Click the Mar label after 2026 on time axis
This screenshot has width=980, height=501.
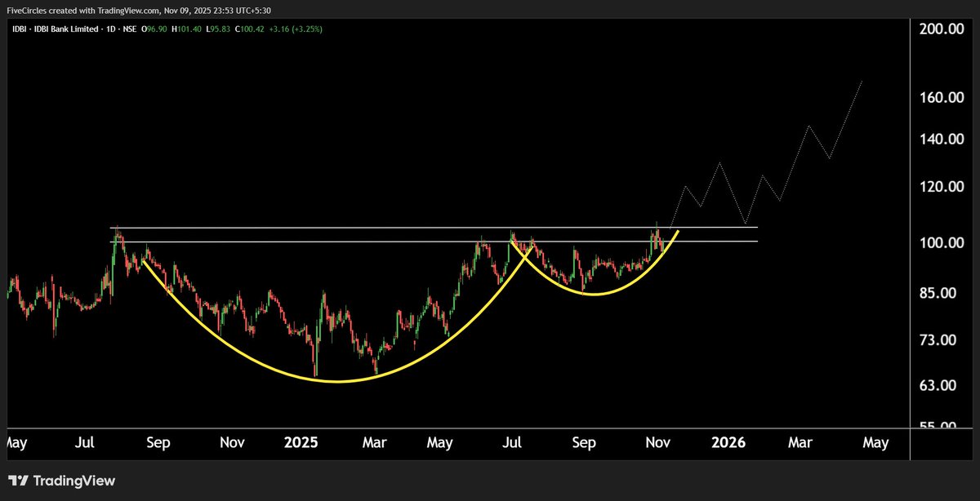[x=800, y=443]
